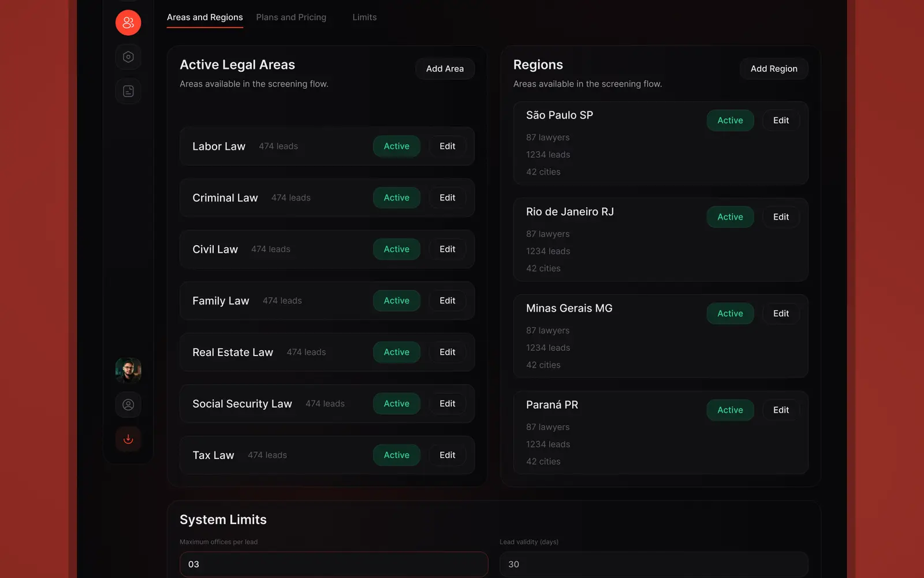Screen dimensions: 924x578
Task: Edit the São Paulo SP region
Action: pos(781,120)
